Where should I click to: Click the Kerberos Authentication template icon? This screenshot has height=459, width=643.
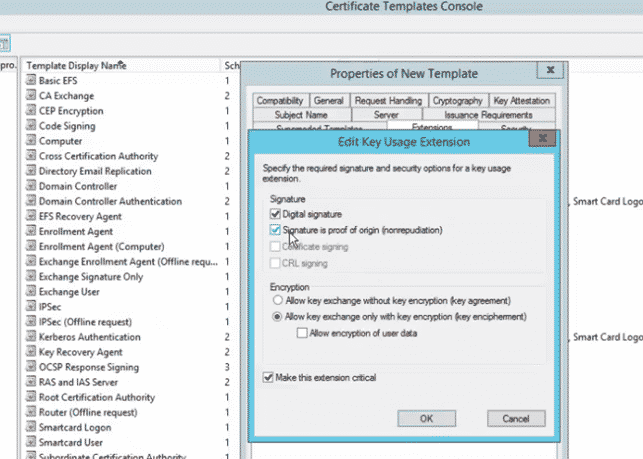pos(31,336)
